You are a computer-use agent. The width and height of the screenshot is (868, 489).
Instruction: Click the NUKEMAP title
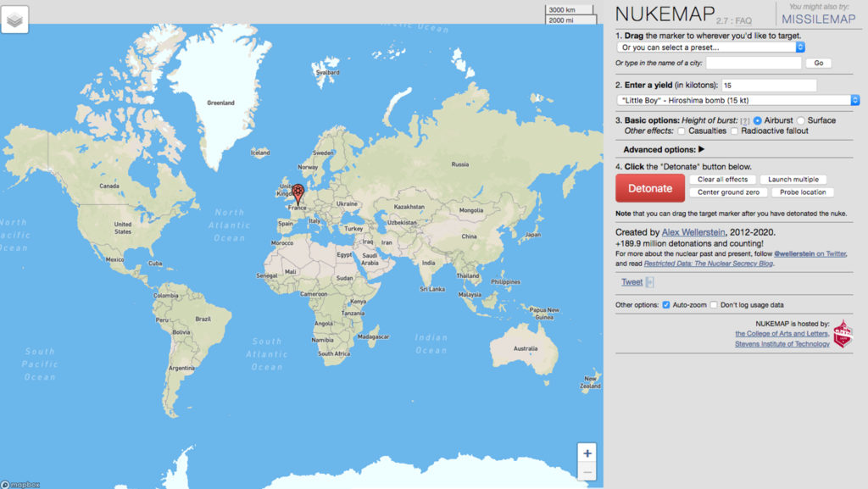pos(665,14)
